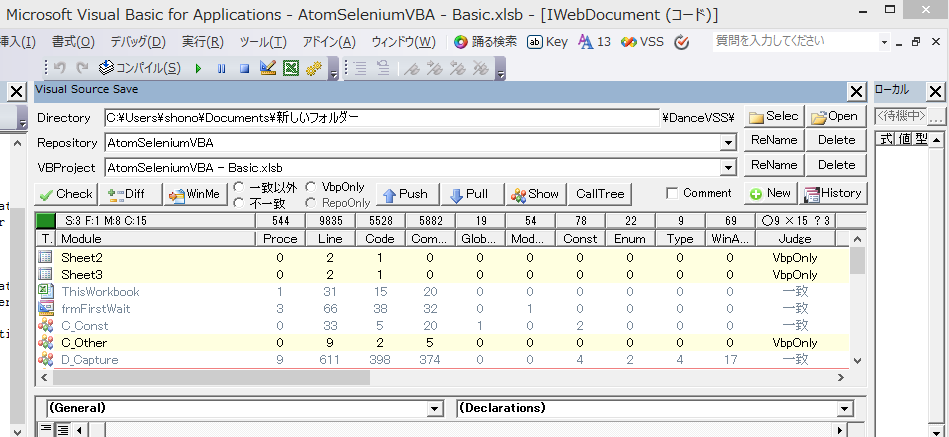949x437 pixels.
Task: Click the Outdent icon in the edit toolbar
Action: tap(383, 68)
